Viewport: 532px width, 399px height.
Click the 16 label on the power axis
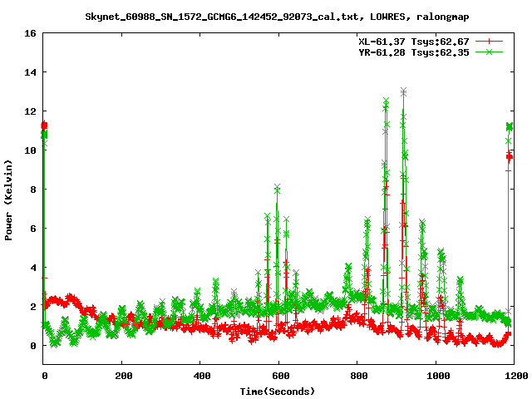[x=29, y=34]
